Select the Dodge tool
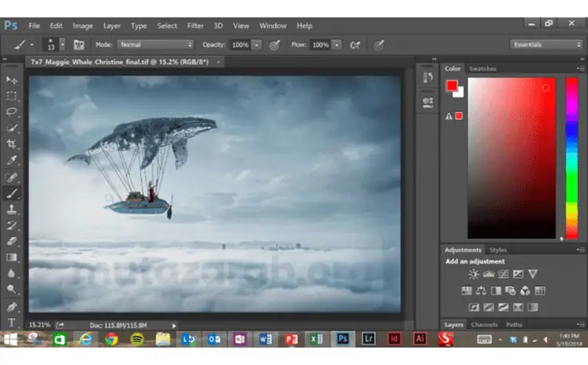The width and height of the screenshot is (588, 365). (12, 289)
